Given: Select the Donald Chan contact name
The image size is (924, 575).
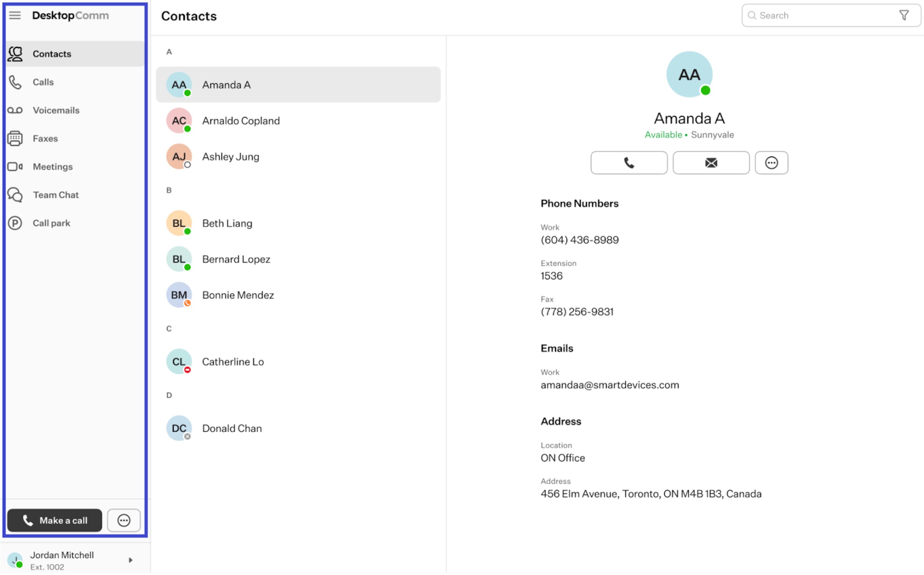Looking at the screenshot, I should (232, 429).
